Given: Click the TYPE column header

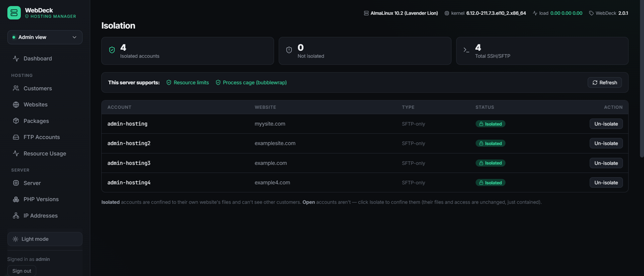Looking at the screenshot, I should tap(408, 107).
